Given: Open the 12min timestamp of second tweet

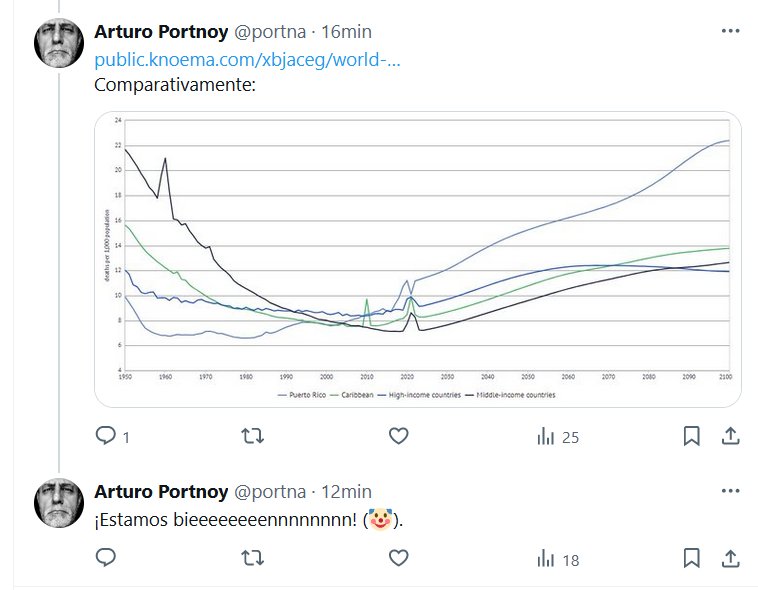Looking at the screenshot, I should pos(347,491).
